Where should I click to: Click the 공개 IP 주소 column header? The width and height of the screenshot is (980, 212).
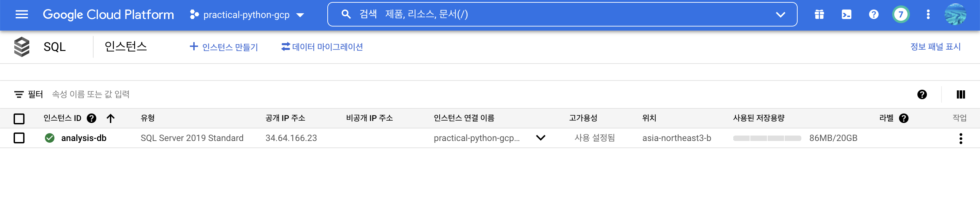(x=285, y=118)
